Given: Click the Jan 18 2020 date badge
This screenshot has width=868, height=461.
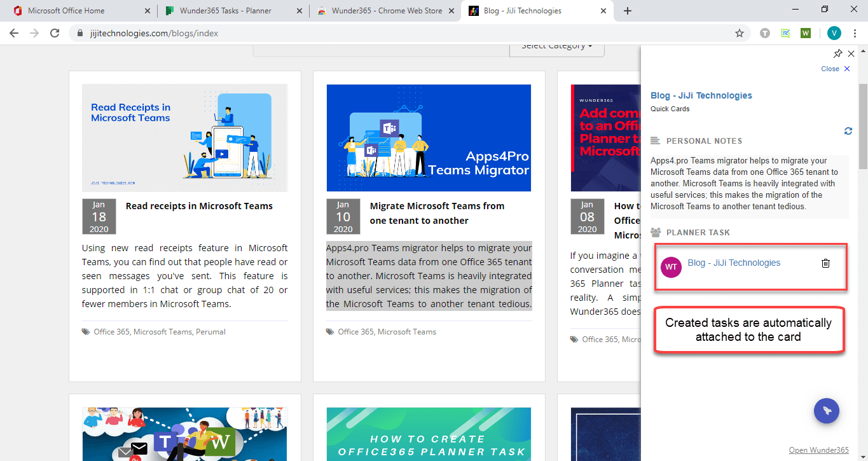Looking at the screenshot, I should (x=99, y=217).
